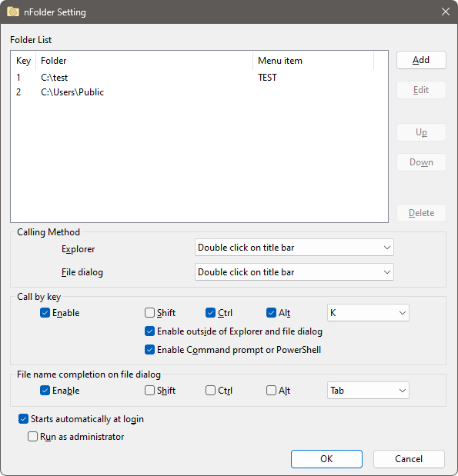Disable the Call by key Enable checkbox

45,313
